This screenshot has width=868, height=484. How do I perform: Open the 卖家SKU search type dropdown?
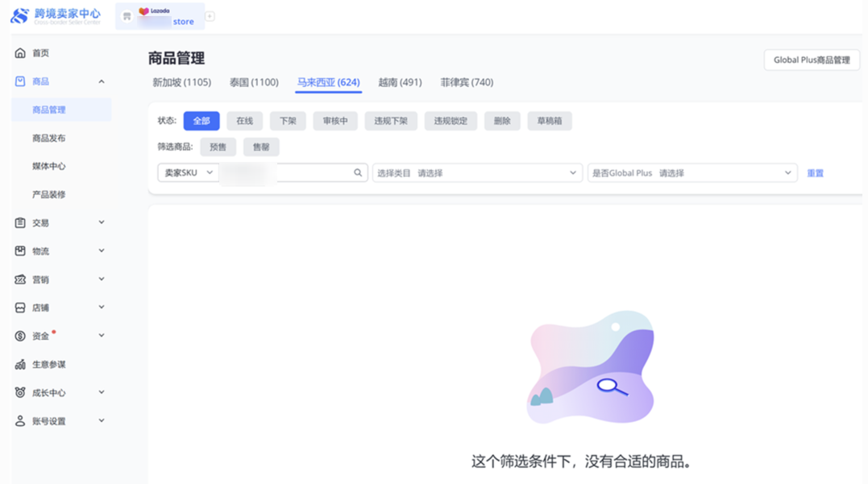189,172
